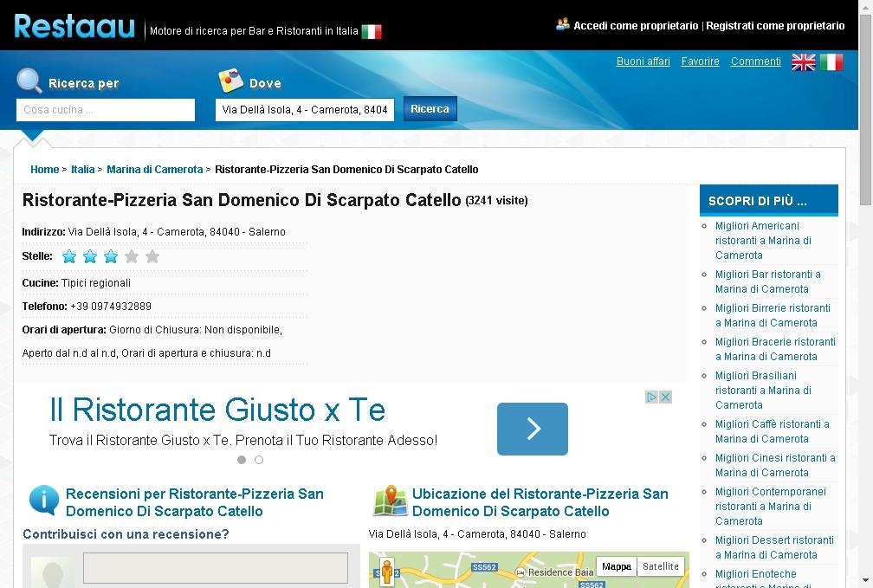Open the Favorire link

[x=701, y=61]
